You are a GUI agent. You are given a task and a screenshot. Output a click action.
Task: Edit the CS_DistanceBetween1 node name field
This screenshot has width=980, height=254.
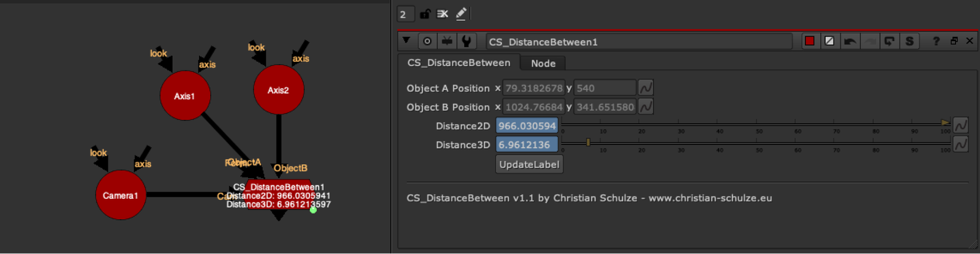click(639, 42)
